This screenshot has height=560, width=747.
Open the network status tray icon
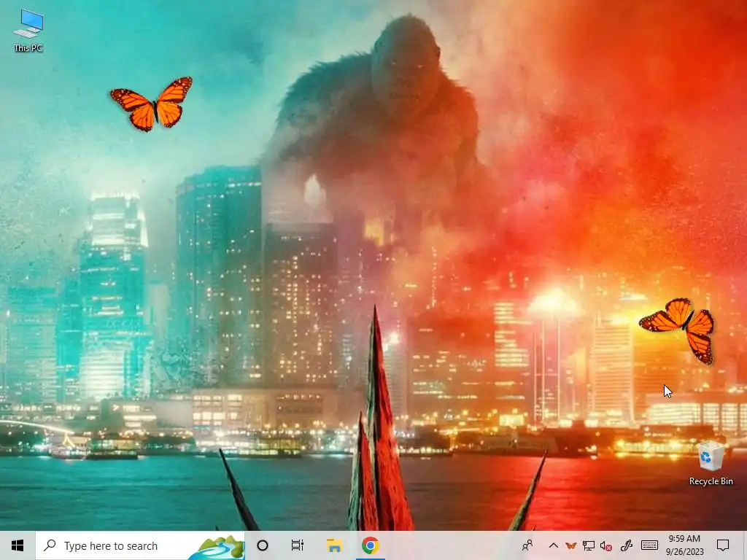589,545
